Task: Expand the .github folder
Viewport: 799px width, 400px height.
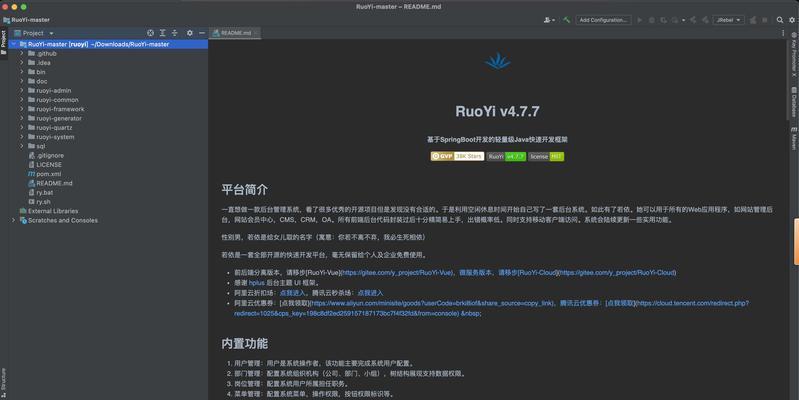Action: point(22,53)
